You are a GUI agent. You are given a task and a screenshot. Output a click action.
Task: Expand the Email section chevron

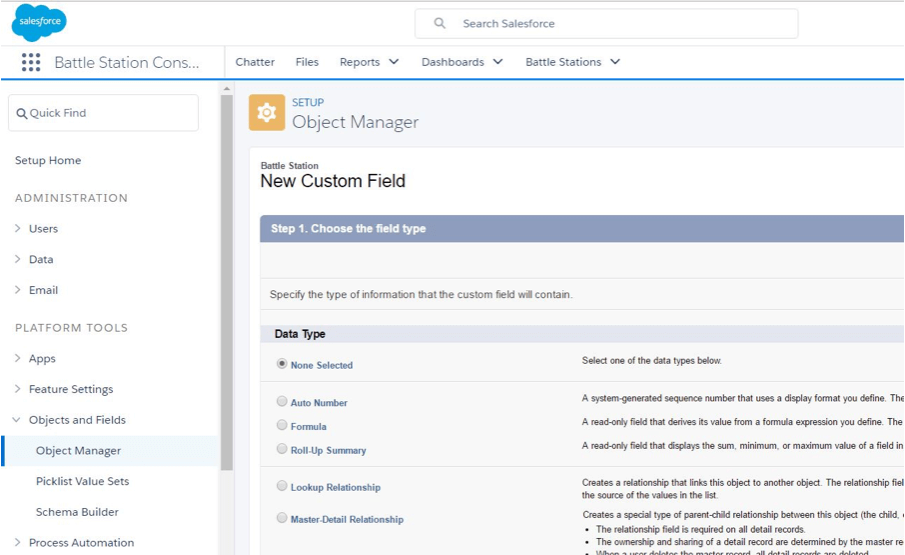(x=17, y=290)
